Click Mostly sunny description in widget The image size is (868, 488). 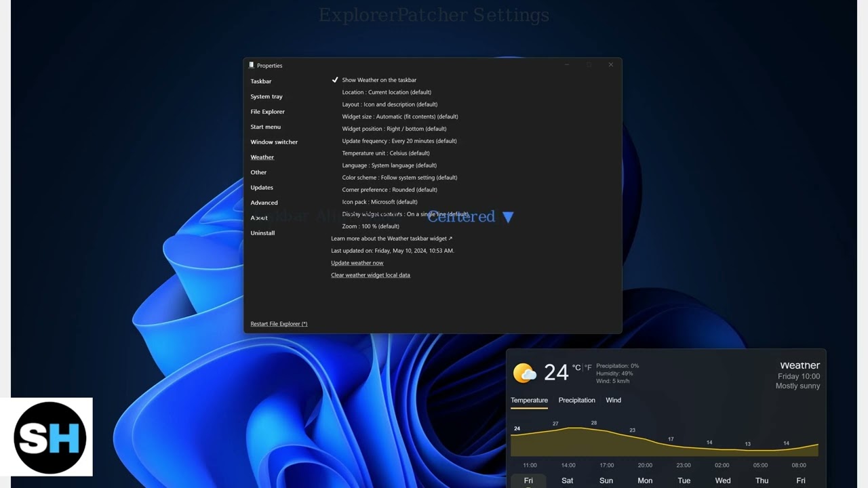tap(797, 386)
